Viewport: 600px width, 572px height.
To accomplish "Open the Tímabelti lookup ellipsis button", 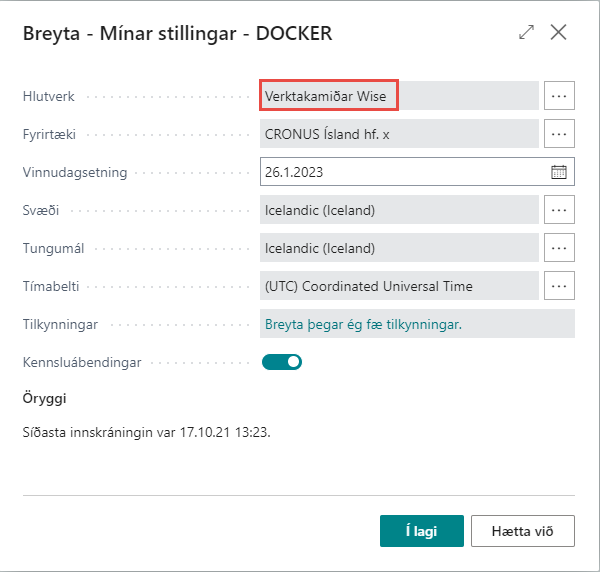I will pos(559,286).
